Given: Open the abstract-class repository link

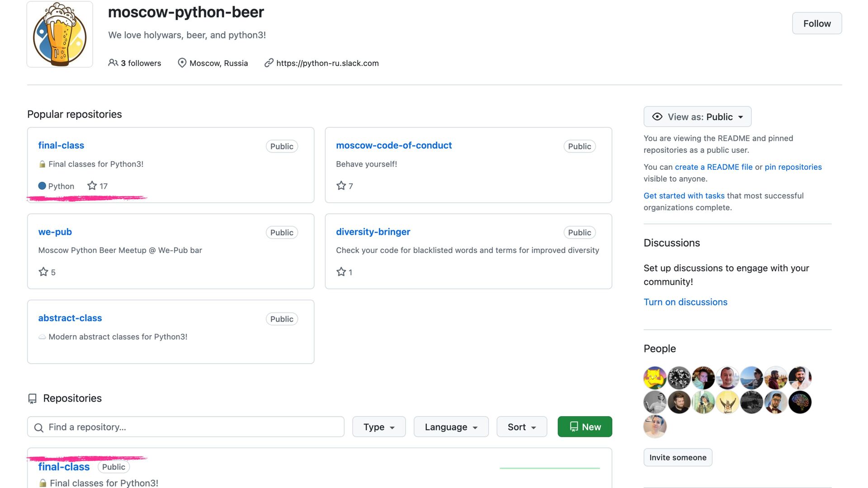Looking at the screenshot, I should pyautogui.click(x=70, y=318).
